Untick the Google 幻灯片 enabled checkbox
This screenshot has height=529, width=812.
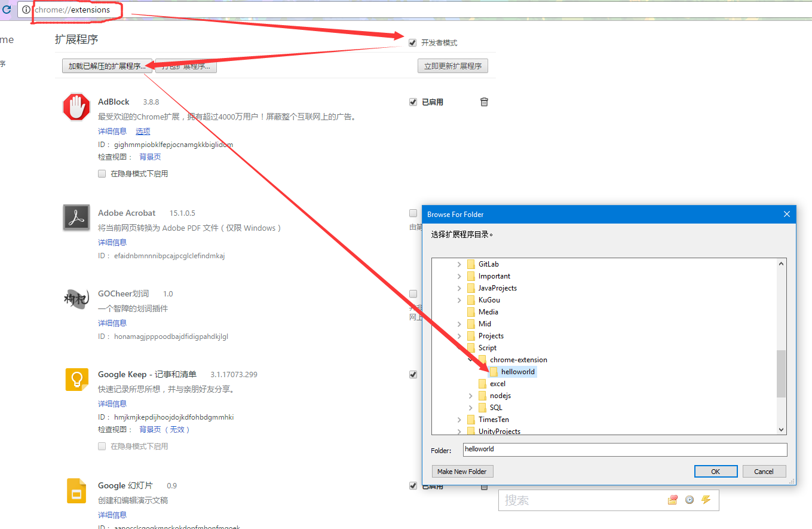(413, 486)
